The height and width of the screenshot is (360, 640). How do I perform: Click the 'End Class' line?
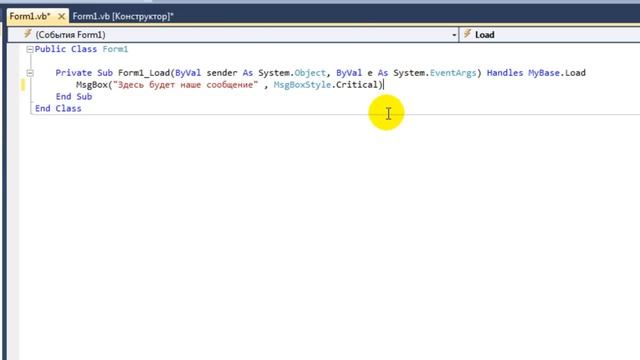58,108
